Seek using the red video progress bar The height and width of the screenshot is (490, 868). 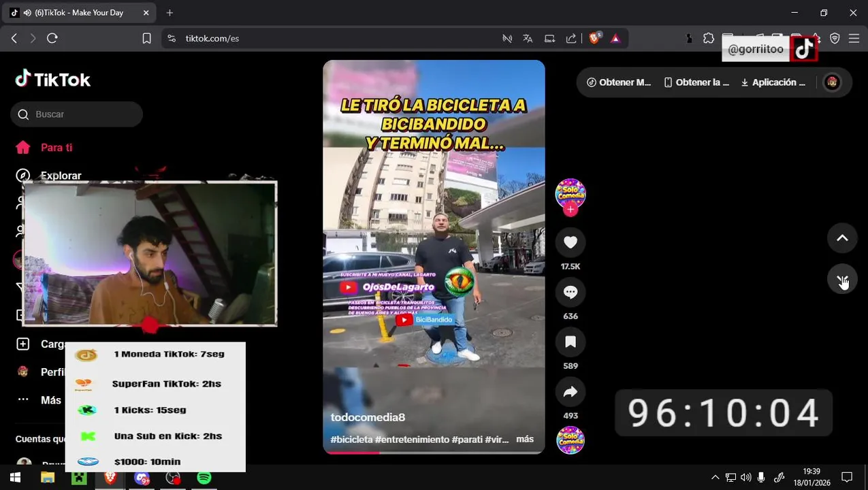(434, 452)
